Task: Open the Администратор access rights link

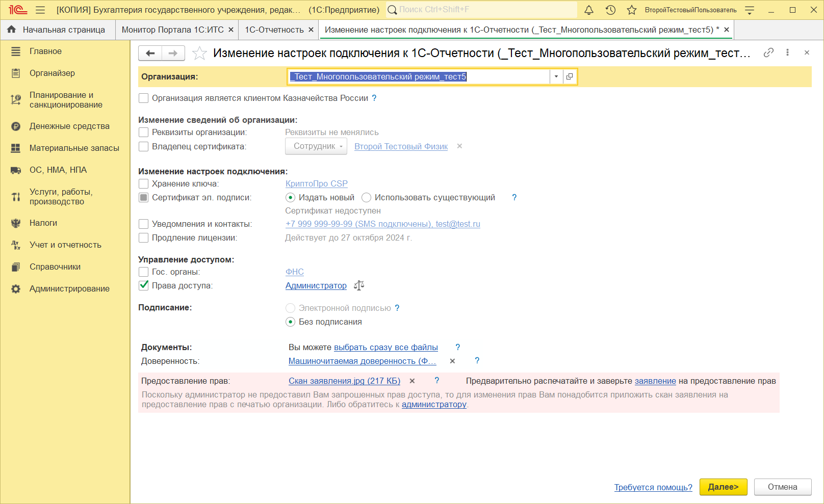Action: [x=316, y=285]
